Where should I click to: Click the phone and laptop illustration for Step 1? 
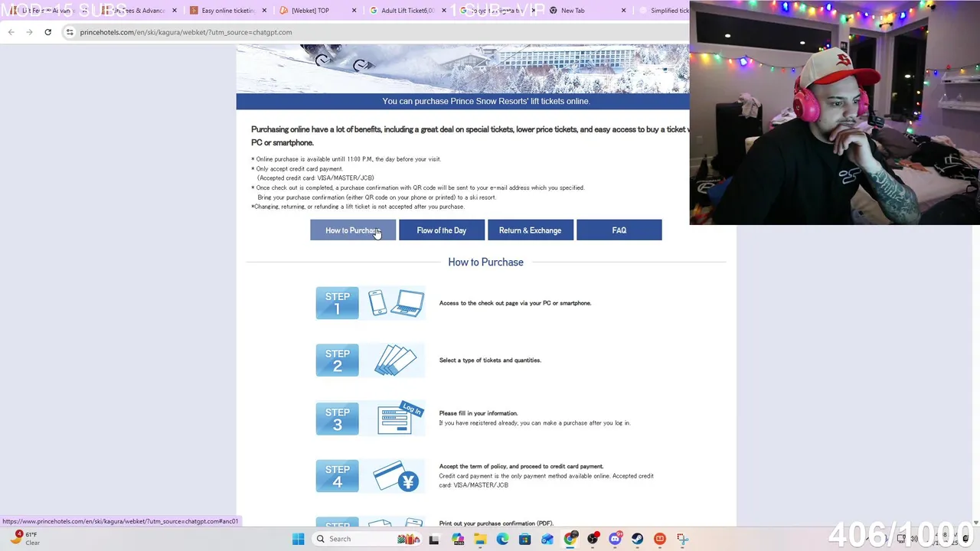[x=396, y=303]
